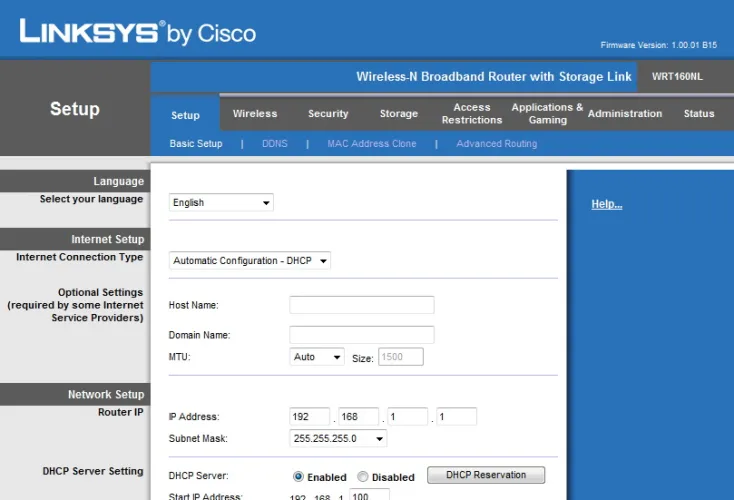Click the Router IP label

click(x=120, y=412)
